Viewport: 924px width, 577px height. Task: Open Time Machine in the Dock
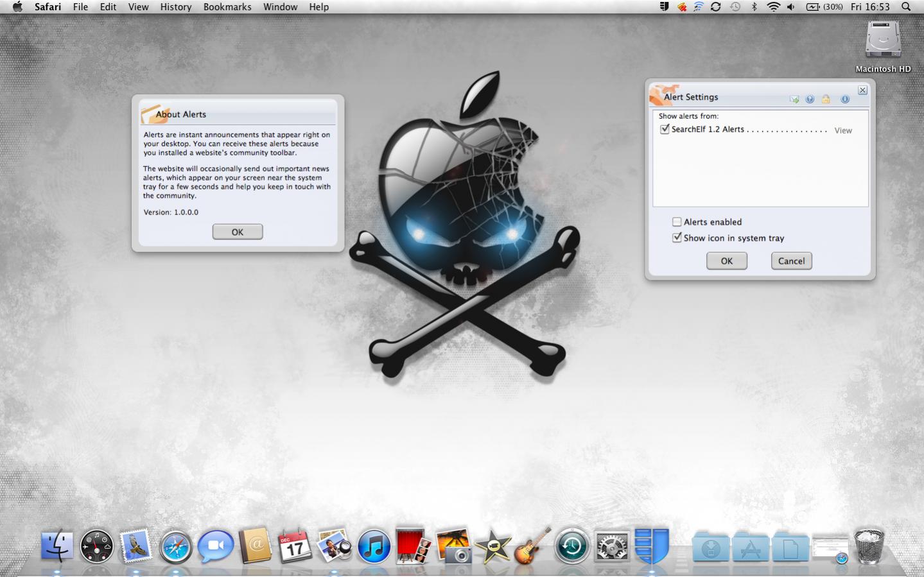pyautogui.click(x=572, y=547)
